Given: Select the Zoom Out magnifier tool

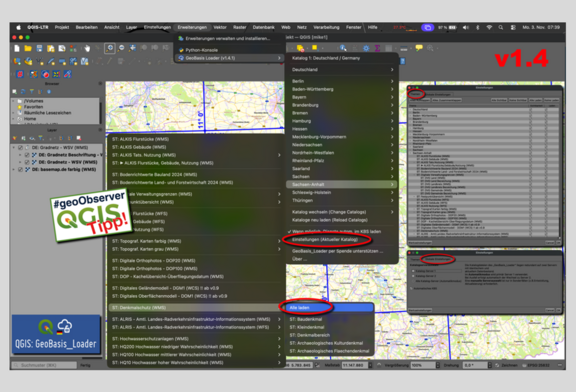Looking at the screenshot, I should (x=121, y=48).
